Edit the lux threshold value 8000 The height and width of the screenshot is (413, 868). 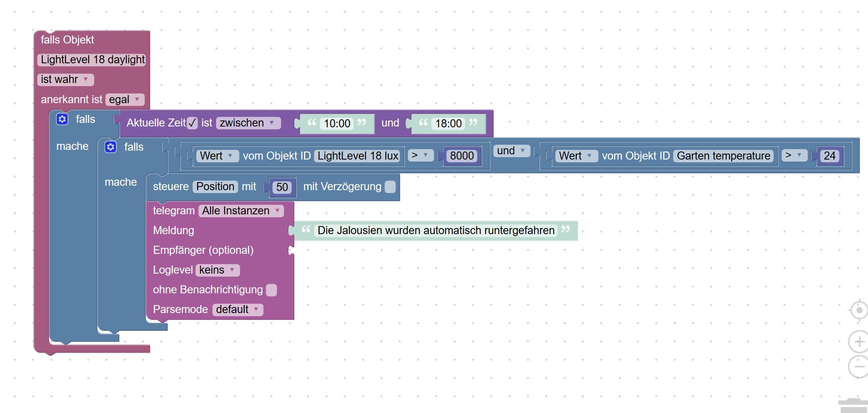[x=462, y=156]
